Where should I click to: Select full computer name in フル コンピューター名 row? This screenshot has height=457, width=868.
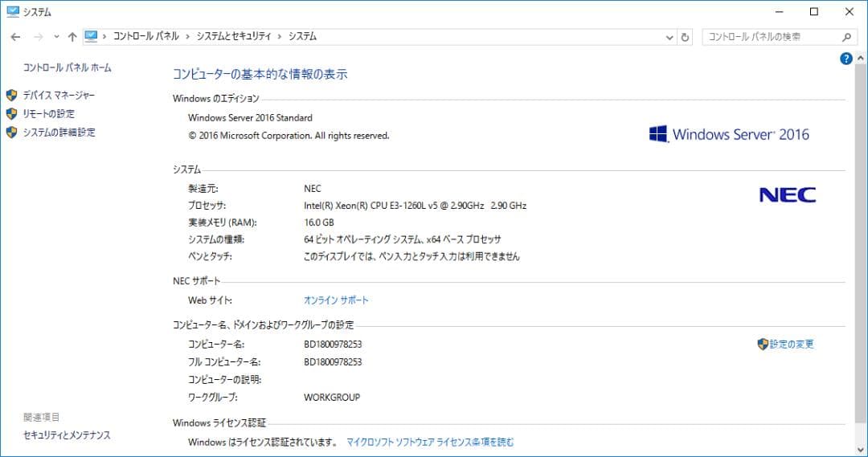pos(333,362)
